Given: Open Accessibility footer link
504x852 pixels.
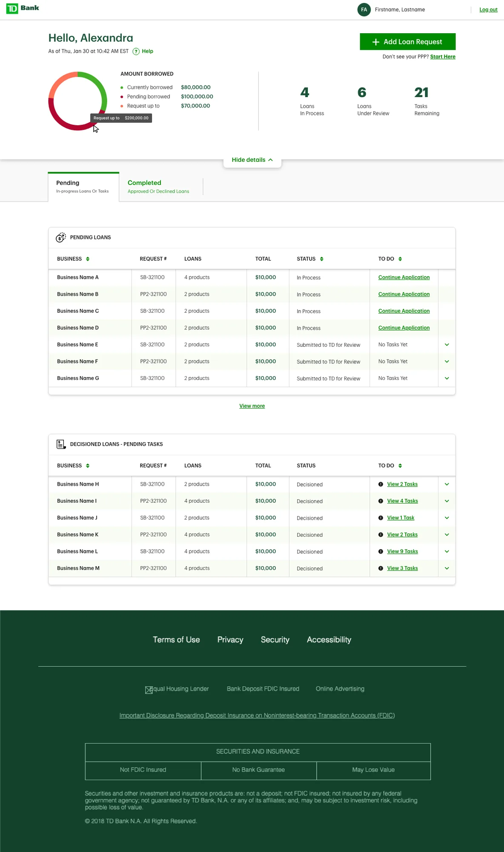Looking at the screenshot, I should point(329,640).
